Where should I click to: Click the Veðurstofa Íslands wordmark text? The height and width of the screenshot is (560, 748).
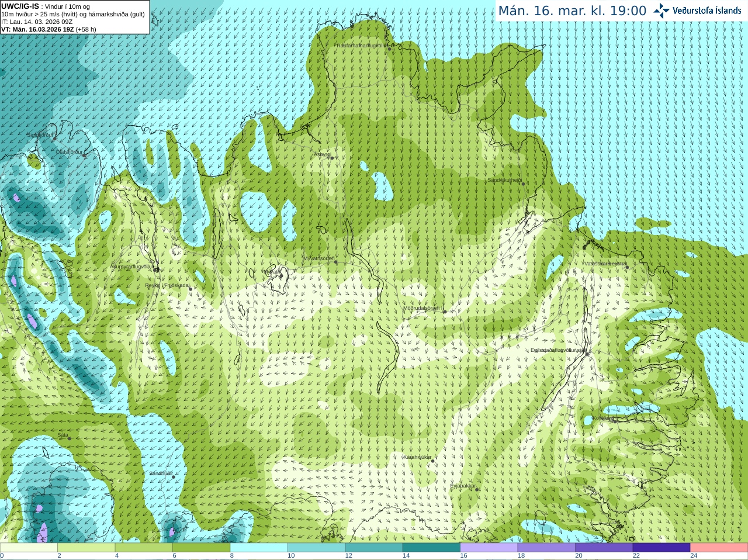707,11
